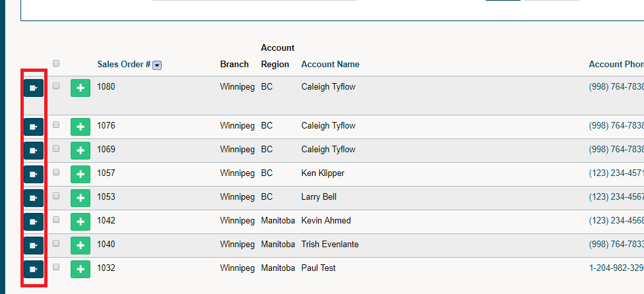
Task: Click the green plus for order 1069
Action: click(x=80, y=151)
